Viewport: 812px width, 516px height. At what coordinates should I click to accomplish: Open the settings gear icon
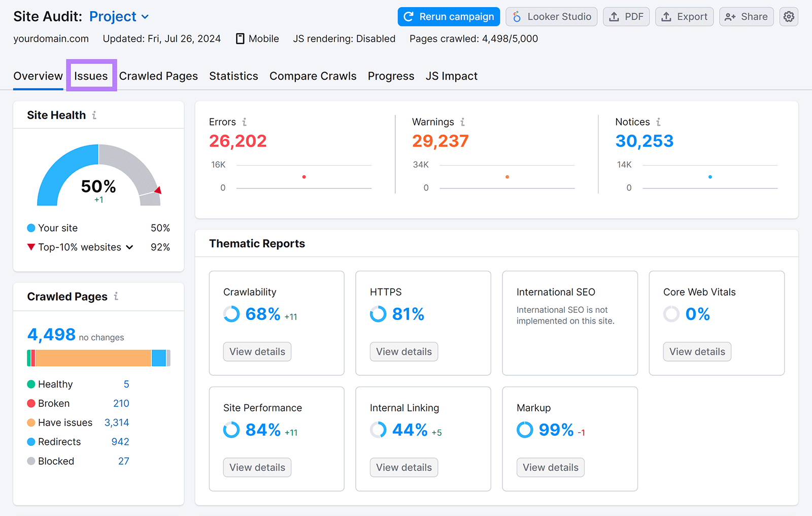point(789,16)
